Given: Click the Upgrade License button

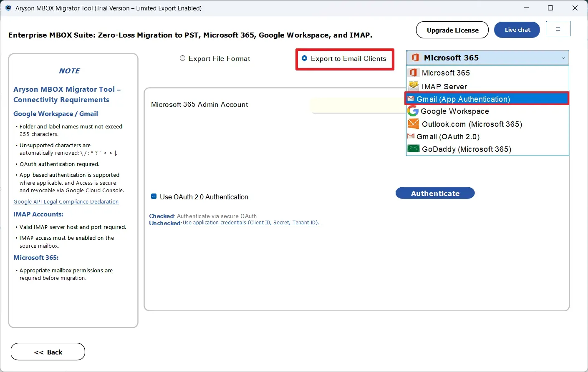Looking at the screenshot, I should [x=452, y=30].
